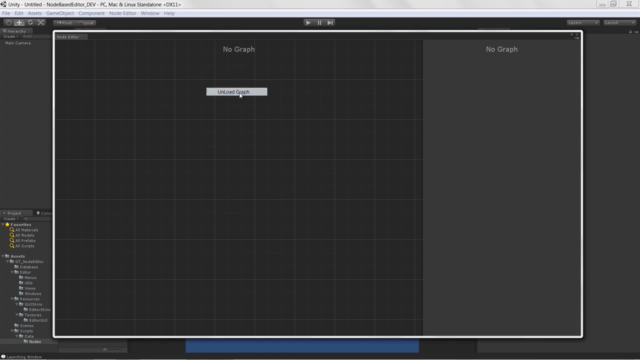
Task: Select All Scripts favorite
Action: [25, 246]
